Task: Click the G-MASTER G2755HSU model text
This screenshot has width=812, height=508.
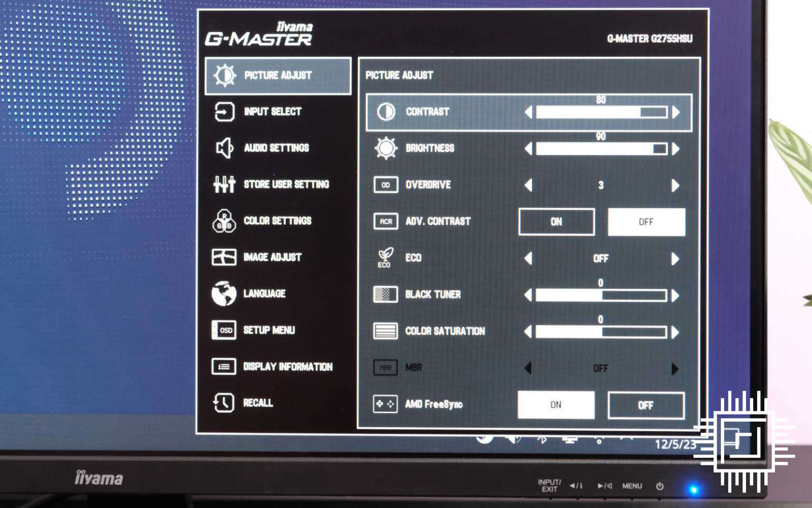Action: (x=650, y=39)
